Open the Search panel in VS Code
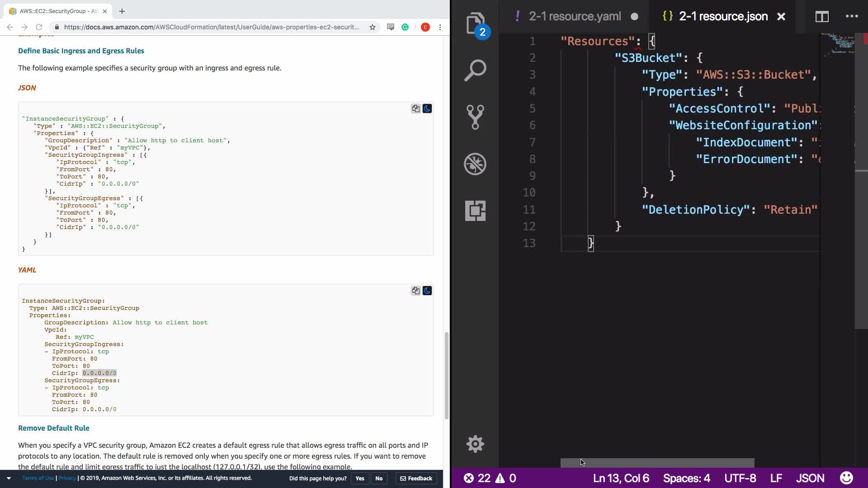Viewport: 868px width, 488px height. pyautogui.click(x=475, y=70)
